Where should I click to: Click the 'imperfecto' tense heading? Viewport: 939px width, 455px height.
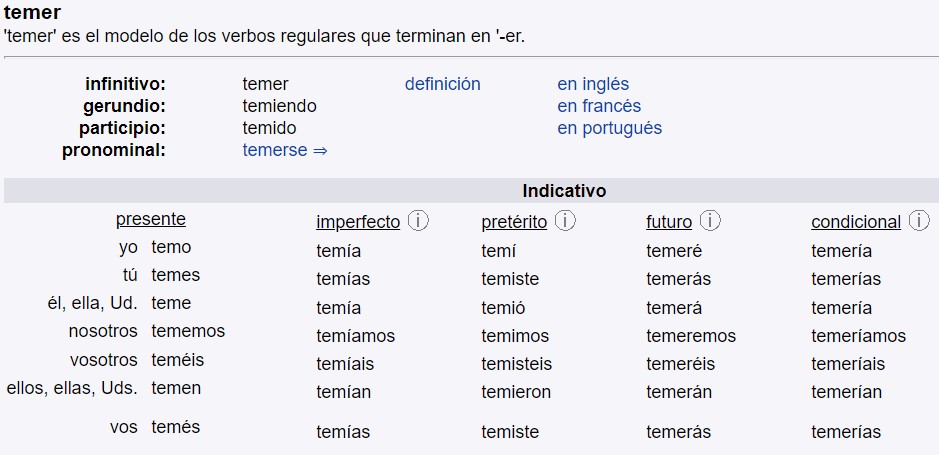point(358,222)
